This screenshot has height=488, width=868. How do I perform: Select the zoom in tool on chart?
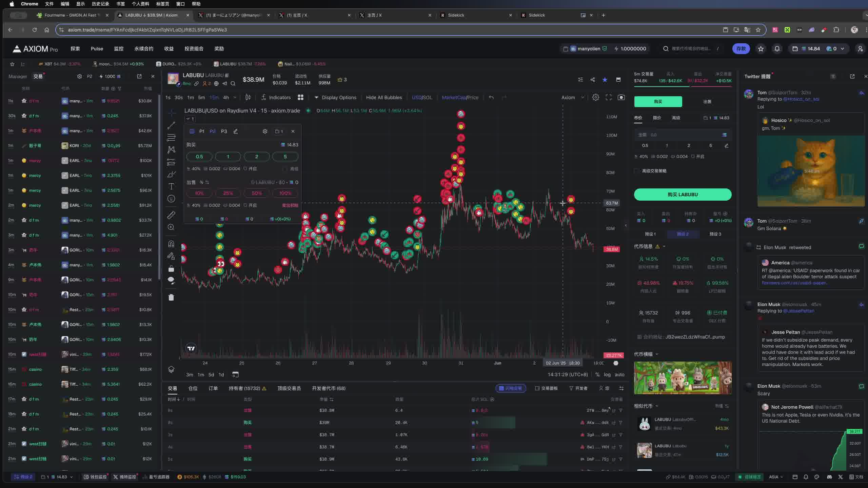[171, 227]
